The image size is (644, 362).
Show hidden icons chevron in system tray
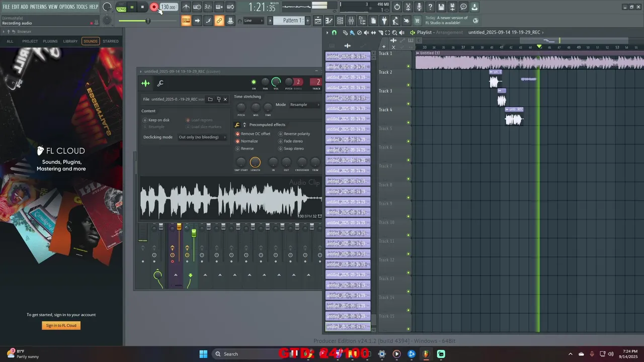coord(570,354)
